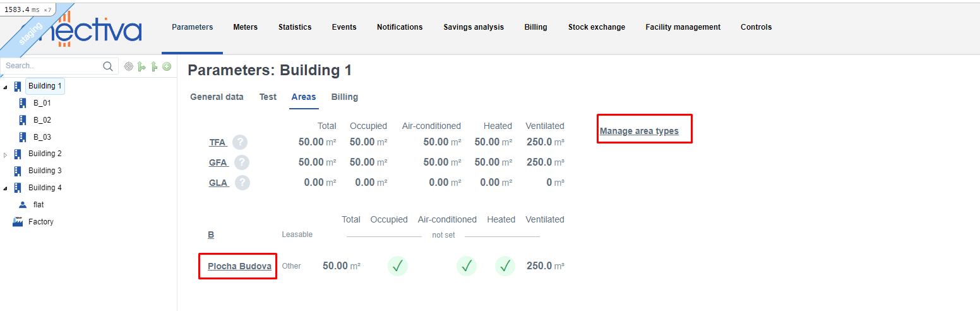The height and width of the screenshot is (311, 980).
Task: Open the TFA help question mark
Action: (x=240, y=142)
